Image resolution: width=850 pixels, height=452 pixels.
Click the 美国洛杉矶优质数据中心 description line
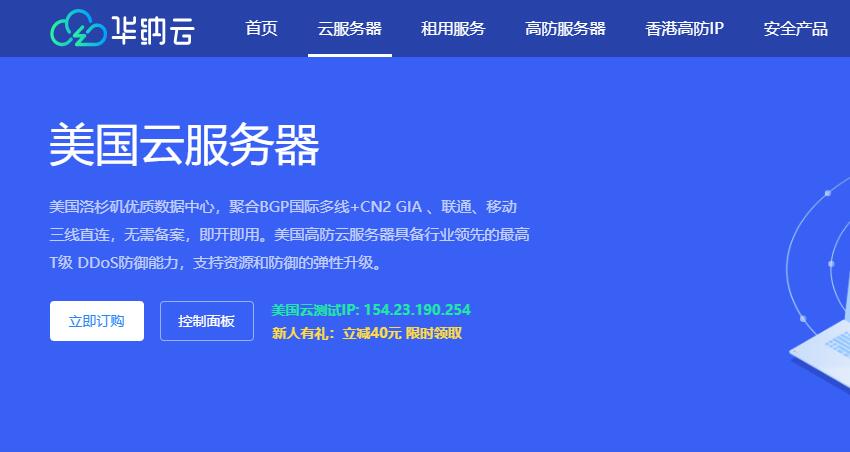[283, 206]
